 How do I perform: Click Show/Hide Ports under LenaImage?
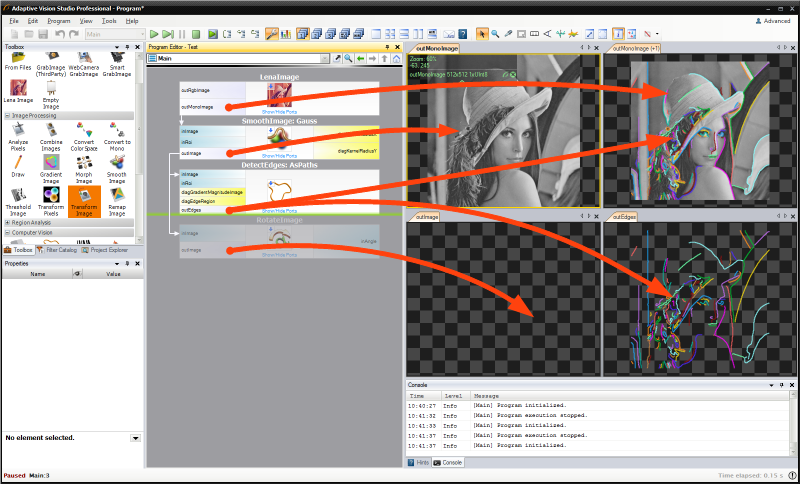[279, 111]
